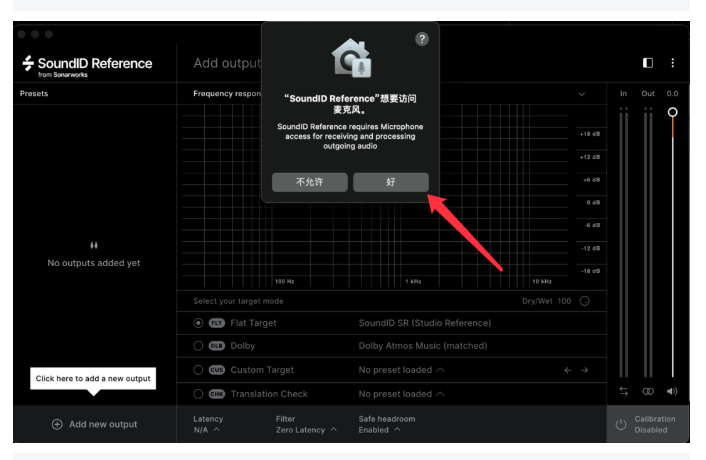Screen dimensions: 706x460
Task: Go to next custom target preset arrow
Action: point(586,370)
